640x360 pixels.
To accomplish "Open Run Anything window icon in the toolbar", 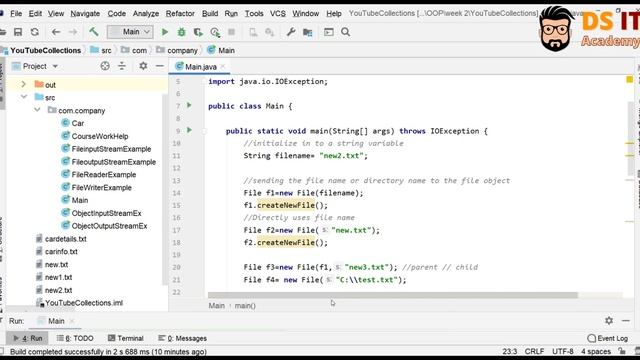I will pos(329,32).
